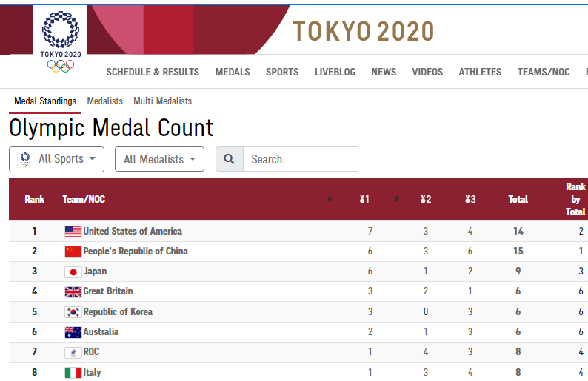Open the Multi-Medalists tab
The height and width of the screenshot is (381, 588).
162,101
